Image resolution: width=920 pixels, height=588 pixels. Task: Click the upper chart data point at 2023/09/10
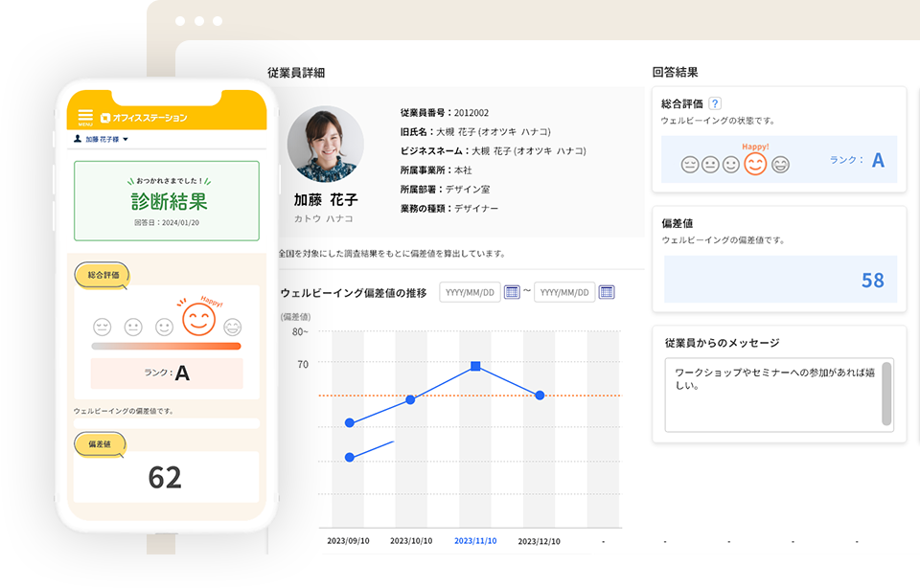(350, 422)
